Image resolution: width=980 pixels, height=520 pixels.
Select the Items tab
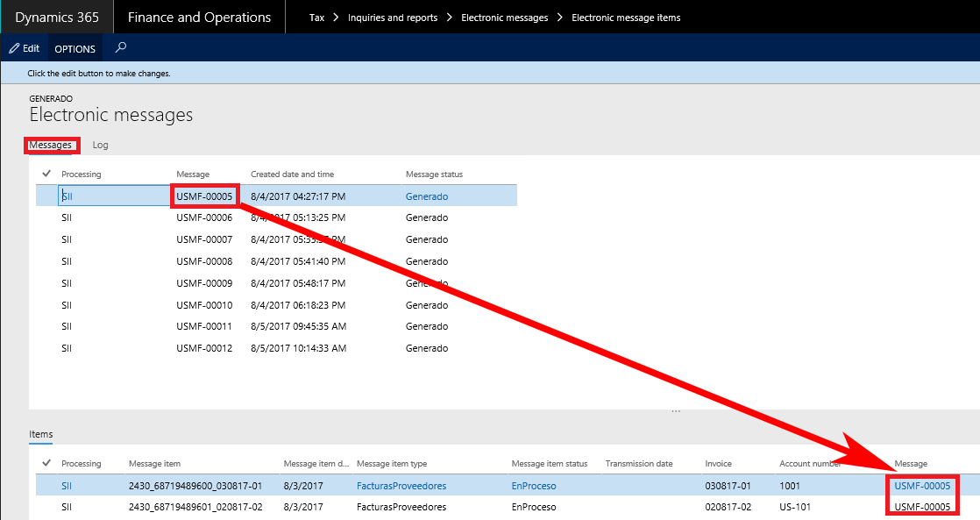tap(40, 434)
